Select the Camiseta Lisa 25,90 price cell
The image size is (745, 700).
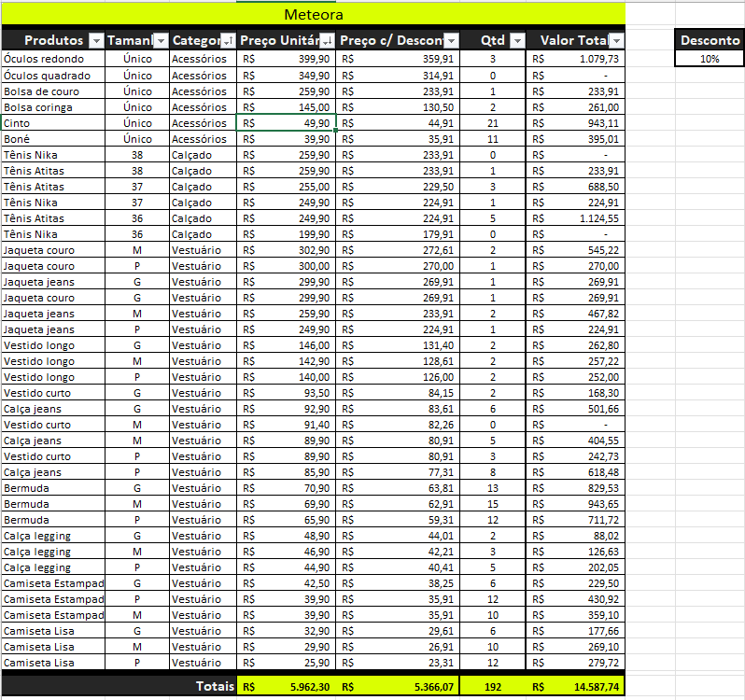286,663
